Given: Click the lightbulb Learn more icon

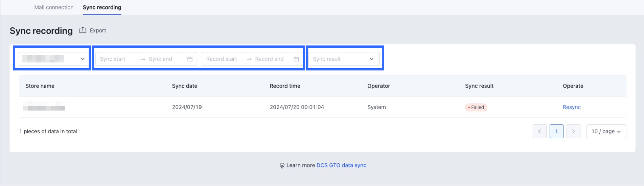Looking at the screenshot, I should (x=282, y=166).
